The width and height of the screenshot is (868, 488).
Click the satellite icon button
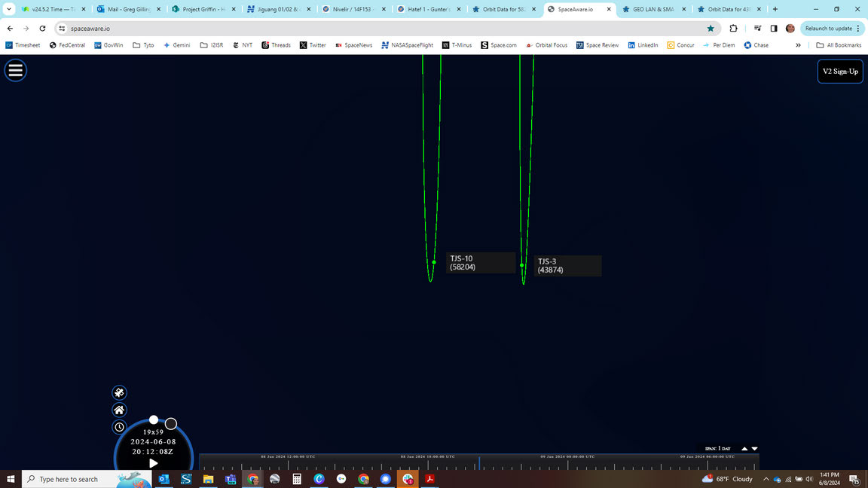pos(119,393)
